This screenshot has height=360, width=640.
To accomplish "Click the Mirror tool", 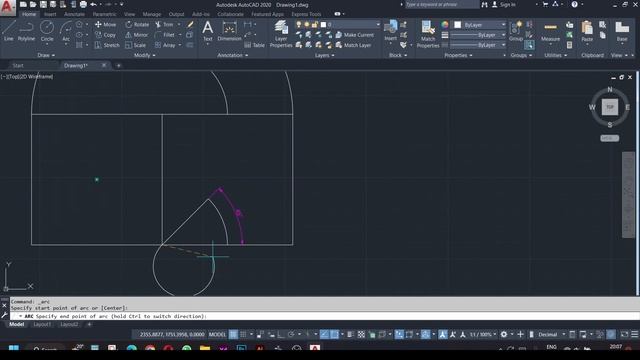I will pos(136,35).
